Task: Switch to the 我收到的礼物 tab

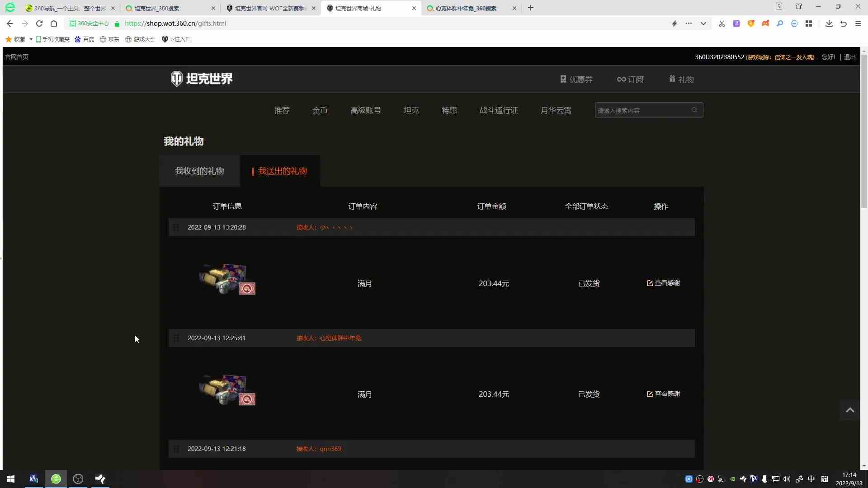Action: coord(199,171)
